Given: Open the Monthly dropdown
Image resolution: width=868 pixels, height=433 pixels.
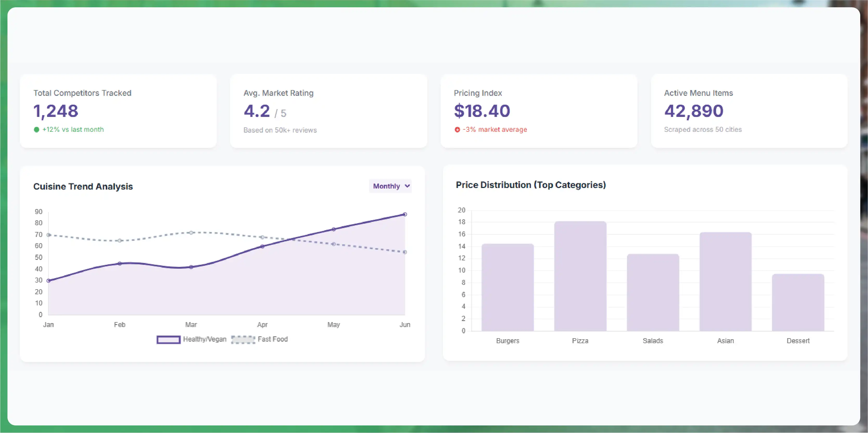Looking at the screenshot, I should tap(390, 186).
